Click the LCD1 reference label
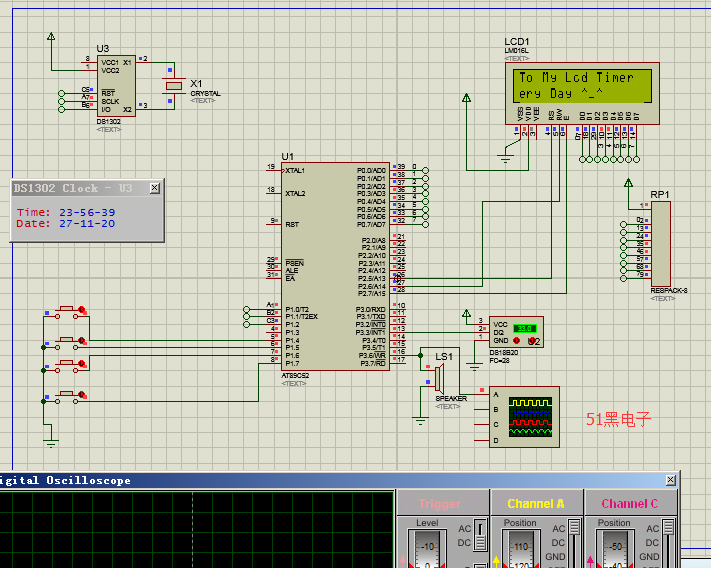 click(516, 42)
